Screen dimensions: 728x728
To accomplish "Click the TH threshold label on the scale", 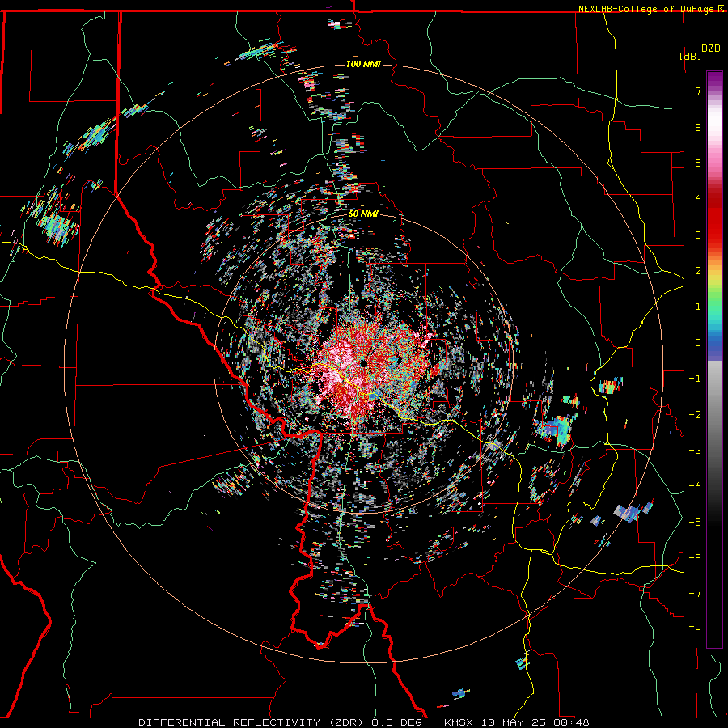I will click(x=695, y=630).
